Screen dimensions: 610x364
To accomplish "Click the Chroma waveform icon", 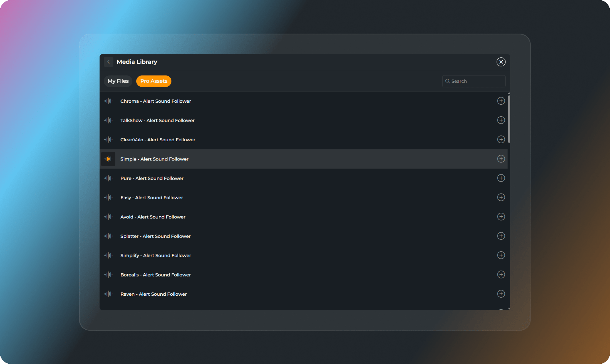I will pyautogui.click(x=108, y=101).
